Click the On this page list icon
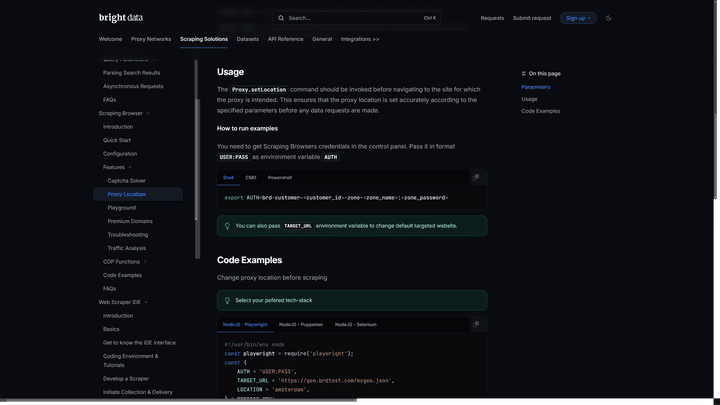 point(523,73)
